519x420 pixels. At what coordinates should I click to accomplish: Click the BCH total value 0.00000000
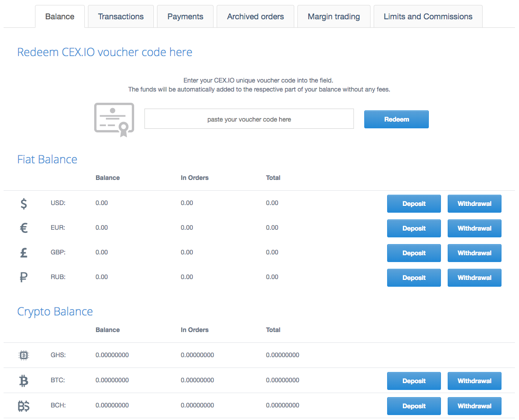pyautogui.click(x=282, y=406)
